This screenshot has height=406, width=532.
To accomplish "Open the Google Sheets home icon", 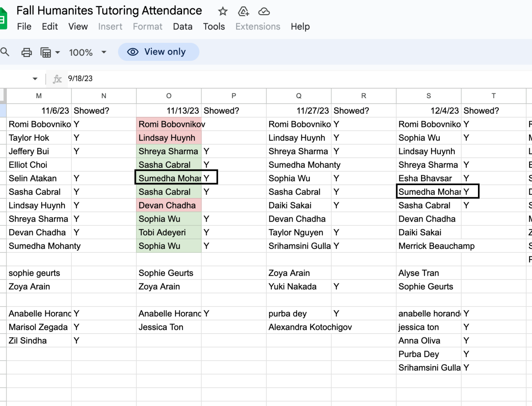I will click(x=3, y=19).
